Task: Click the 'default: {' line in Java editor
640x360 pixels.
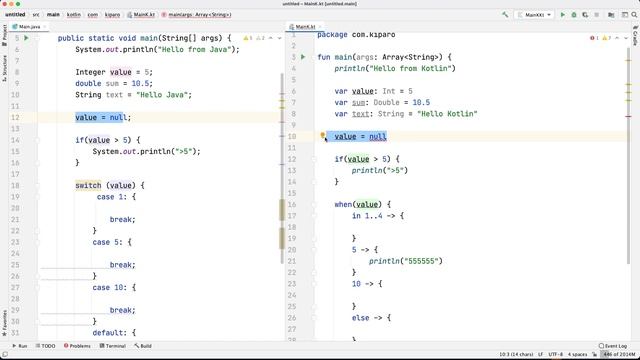Action: point(114,333)
